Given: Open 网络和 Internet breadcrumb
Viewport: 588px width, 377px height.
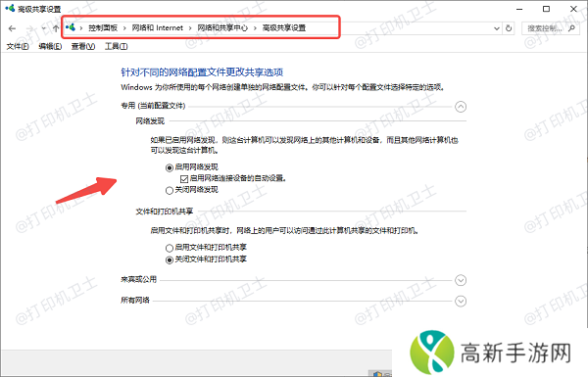Looking at the screenshot, I should coord(157,27).
